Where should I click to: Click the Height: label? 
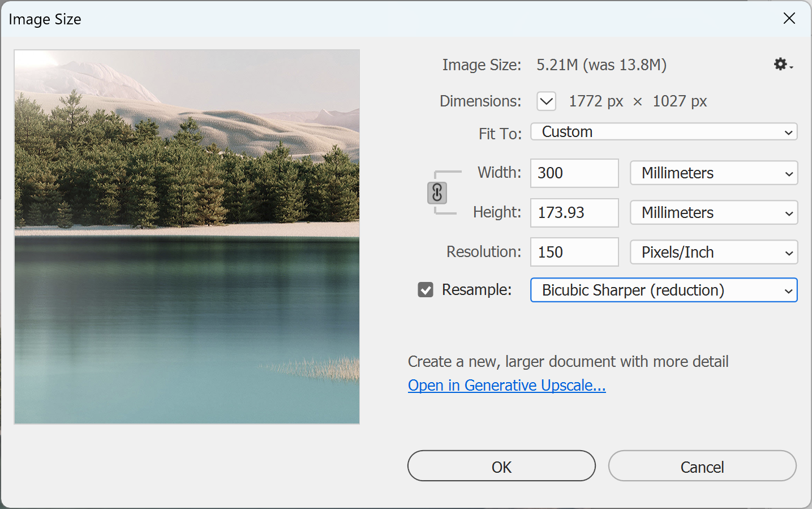[x=497, y=212]
